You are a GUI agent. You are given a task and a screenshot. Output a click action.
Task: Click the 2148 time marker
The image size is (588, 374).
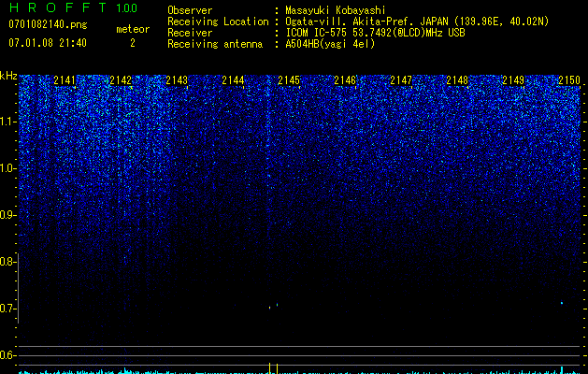point(457,80)
